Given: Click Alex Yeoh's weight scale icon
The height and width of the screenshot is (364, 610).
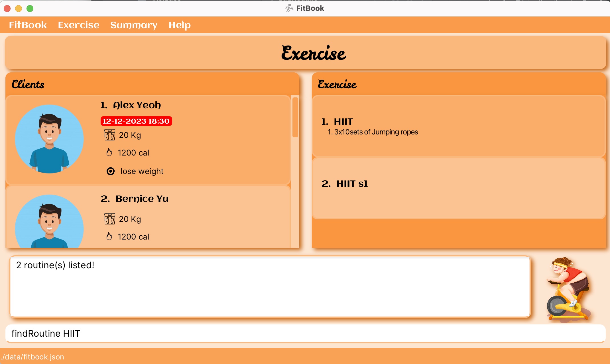Looking at the screenshot, I should [109, 135].
